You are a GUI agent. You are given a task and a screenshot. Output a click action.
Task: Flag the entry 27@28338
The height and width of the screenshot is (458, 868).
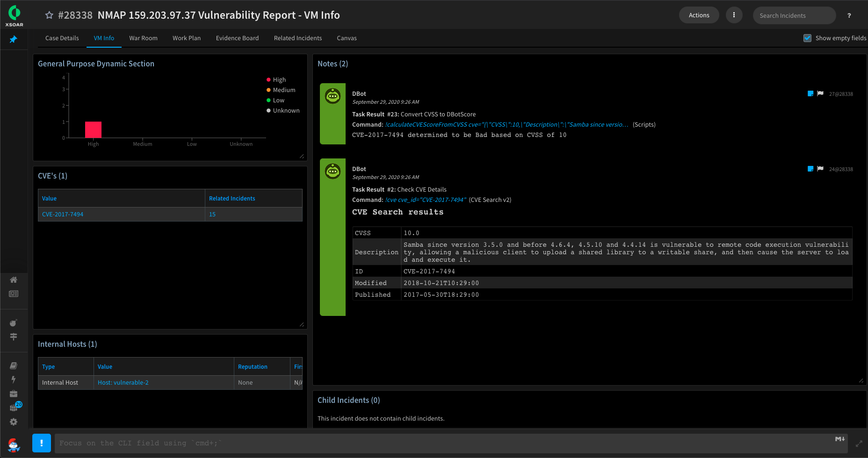[820, 93]
